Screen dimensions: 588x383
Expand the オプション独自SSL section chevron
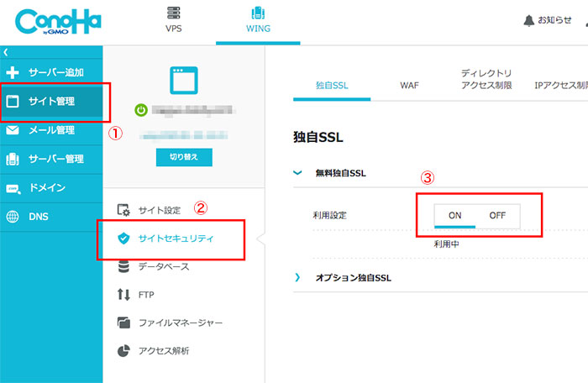(x=297, y=277)
